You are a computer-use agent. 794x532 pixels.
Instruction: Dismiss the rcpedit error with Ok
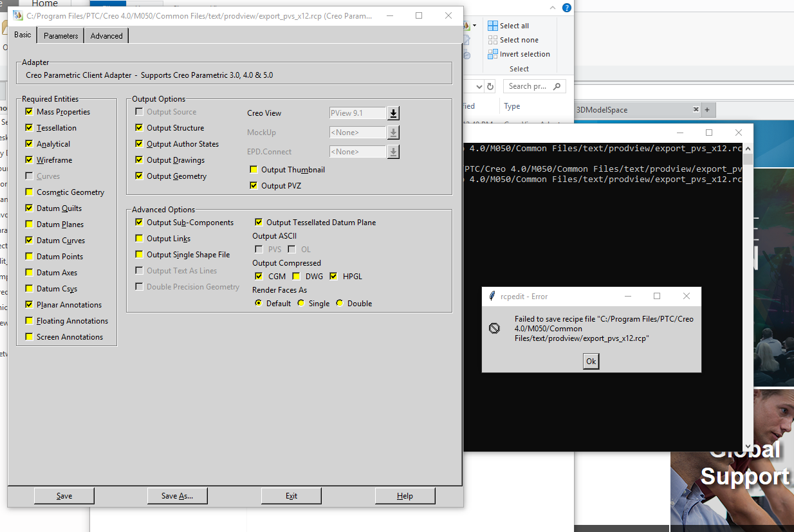(x=590, y=361)
